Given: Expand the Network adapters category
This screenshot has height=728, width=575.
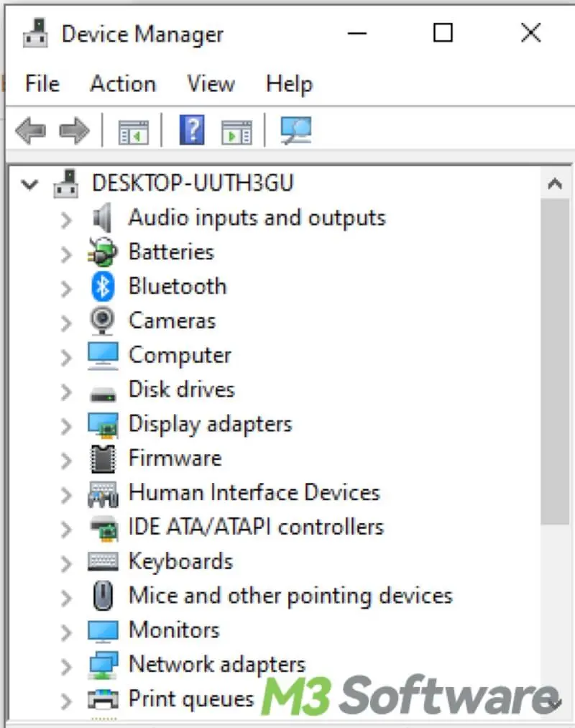Looking at the screenshot, I should (x=66, y=667).
